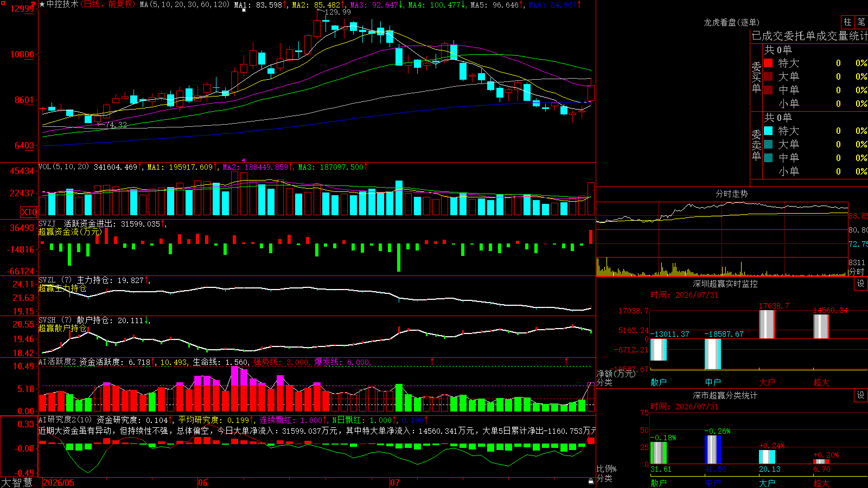Click the blue 中户 label in 分类统计 chart
The image size is (868, 488).
pos(713,483)
